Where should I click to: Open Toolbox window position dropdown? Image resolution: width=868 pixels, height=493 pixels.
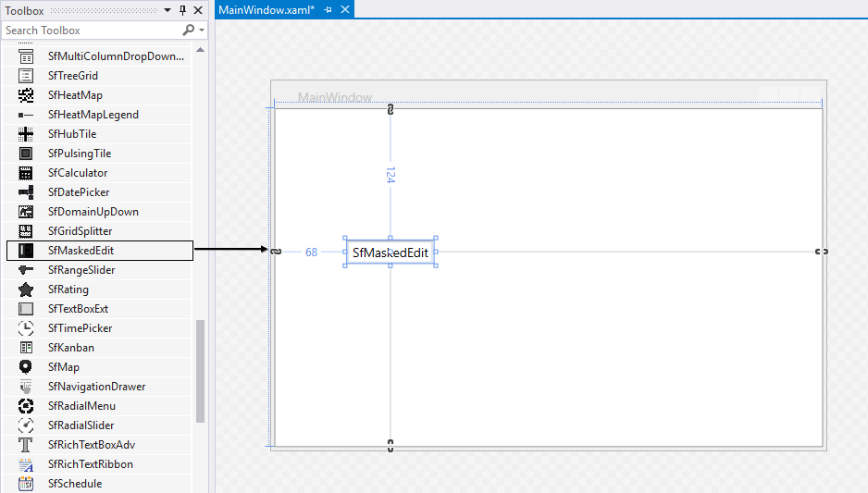[x=167, y=10]
